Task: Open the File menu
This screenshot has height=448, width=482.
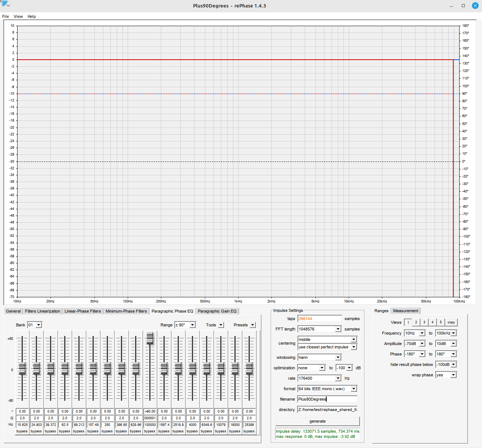Action: click(6, 16)
